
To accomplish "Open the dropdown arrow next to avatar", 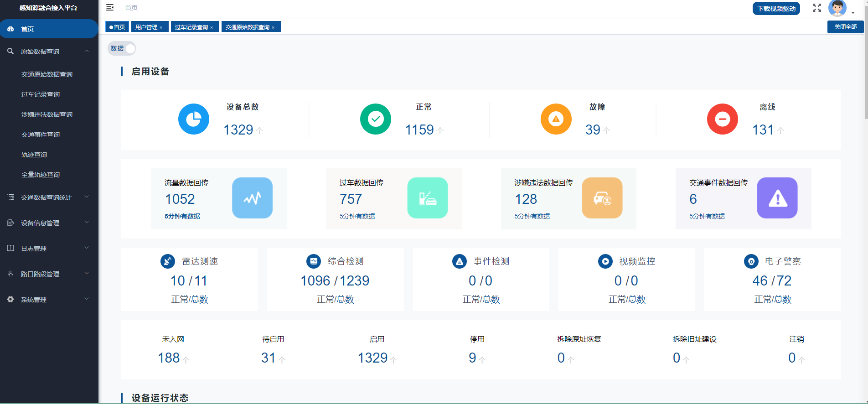I will [853, 13].
